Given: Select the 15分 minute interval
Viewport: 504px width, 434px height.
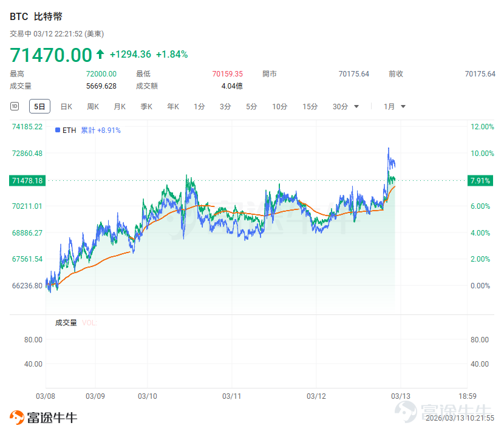Looking at the screenshot, I should (310, 107).
